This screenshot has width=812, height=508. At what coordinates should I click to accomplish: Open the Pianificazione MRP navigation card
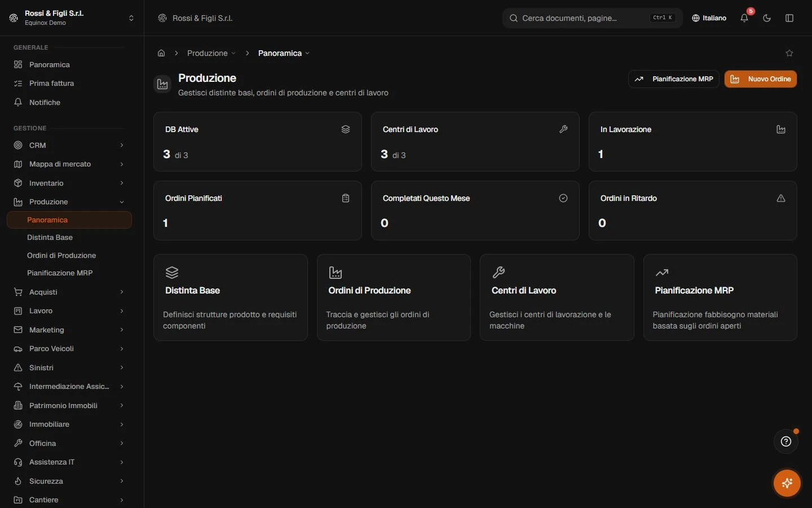tap(720, 297)
